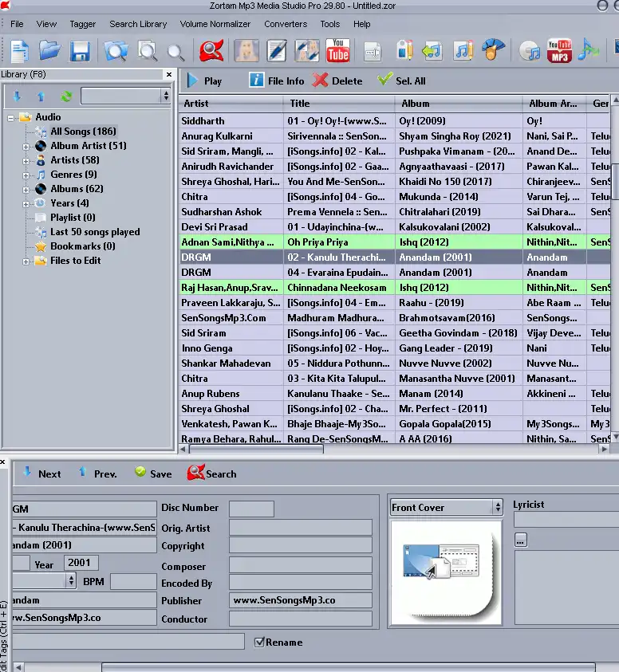
Task: Click the Save floppy disk toolbar icon
Action: (80, 52)
